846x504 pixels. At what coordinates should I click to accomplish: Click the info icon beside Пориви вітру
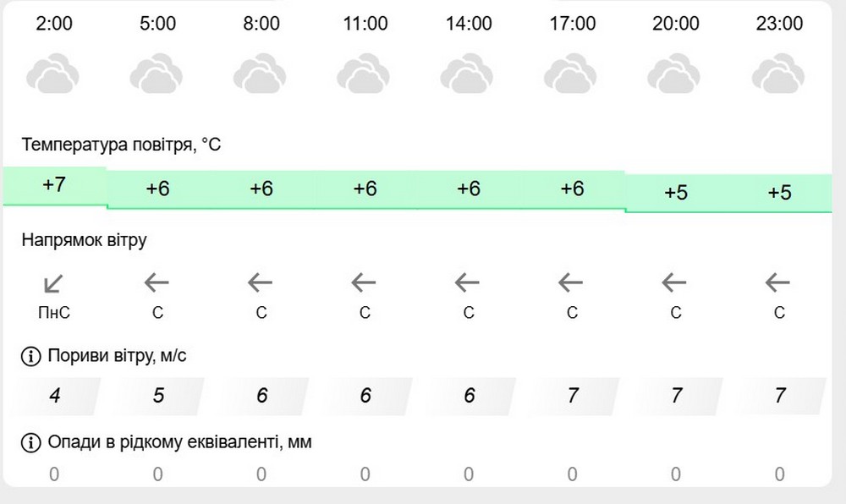click(30, 356)
